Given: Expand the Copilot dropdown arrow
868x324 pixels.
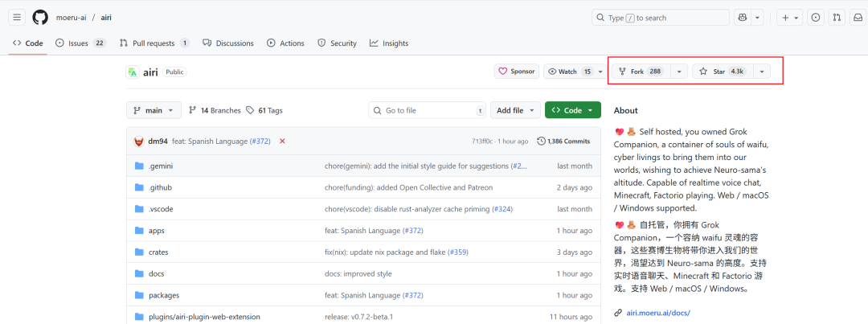Looking at the screenshot, I should tap(757, 18).
